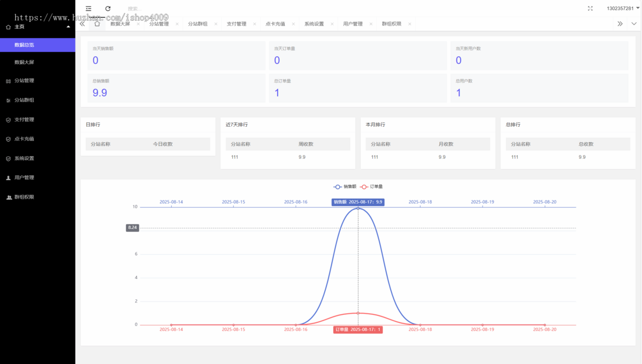Click the 销售额 peak point on 2025-08-17
The height and width of the screenshot is (364, 642).
(358, 208)
